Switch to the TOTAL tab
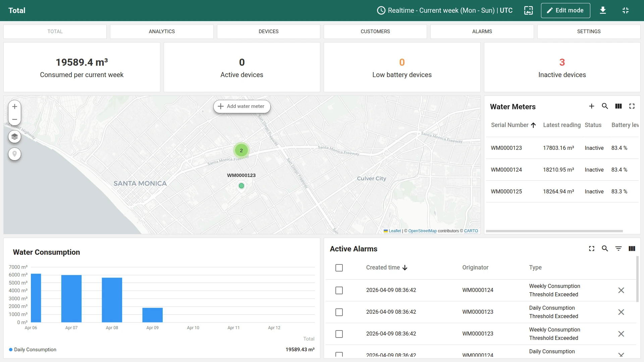 click(55, 32)
